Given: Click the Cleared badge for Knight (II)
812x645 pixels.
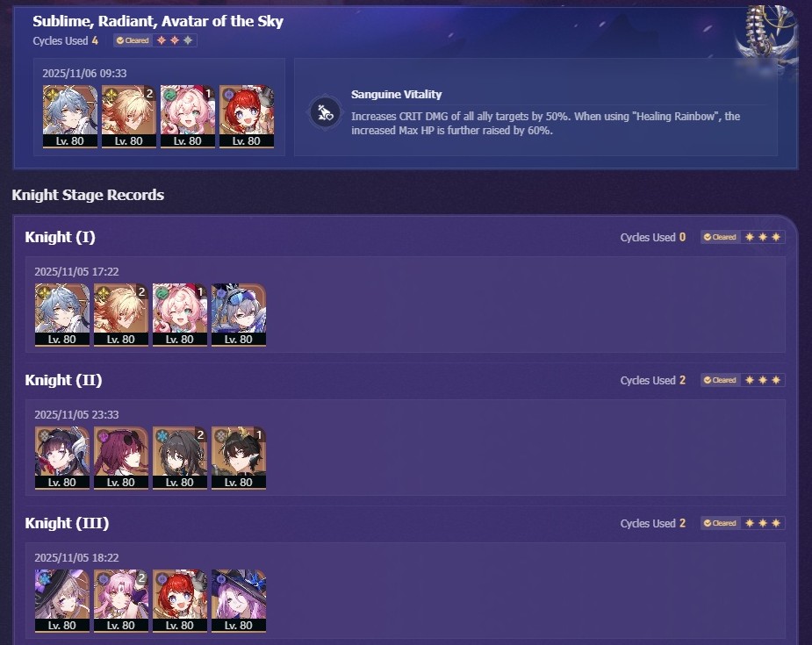Looking at the screenshot, I should tap(720, 380).
